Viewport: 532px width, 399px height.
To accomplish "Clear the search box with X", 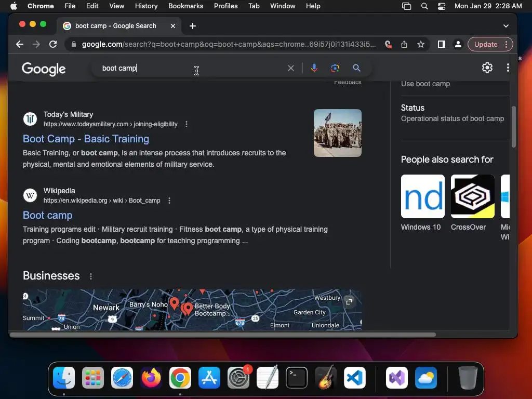I will [291, 68].
